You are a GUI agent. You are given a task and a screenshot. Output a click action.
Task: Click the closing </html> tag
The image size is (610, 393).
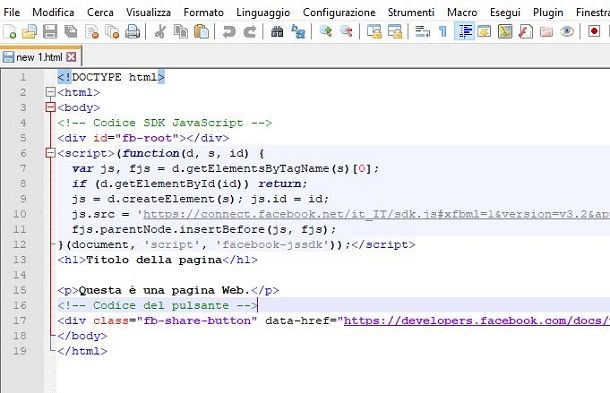82,351
